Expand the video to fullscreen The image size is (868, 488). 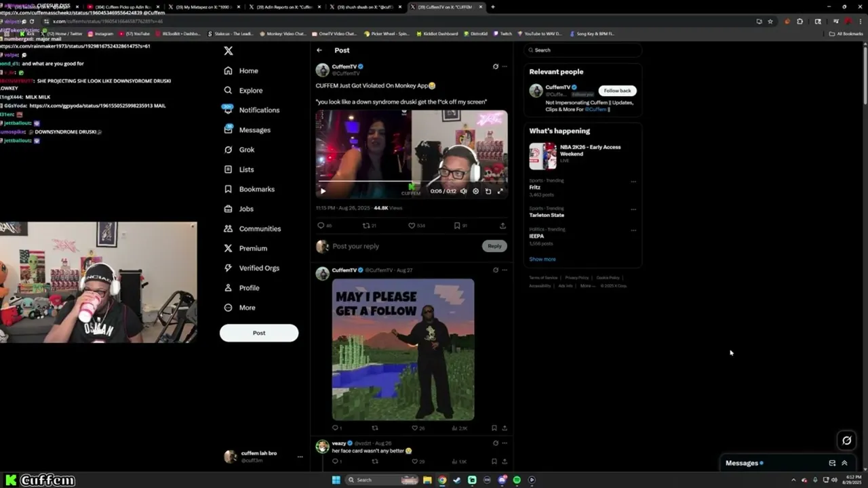pyautogui.click(x=500, y=191)
